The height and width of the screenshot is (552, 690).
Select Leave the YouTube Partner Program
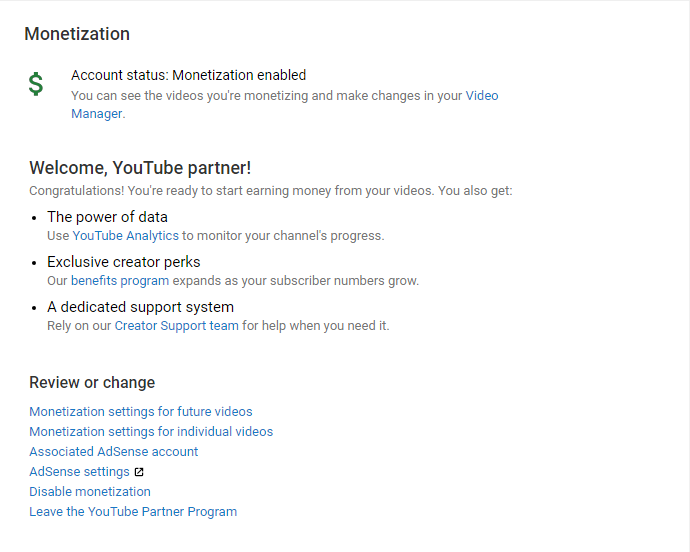click(x=133, y=512)
